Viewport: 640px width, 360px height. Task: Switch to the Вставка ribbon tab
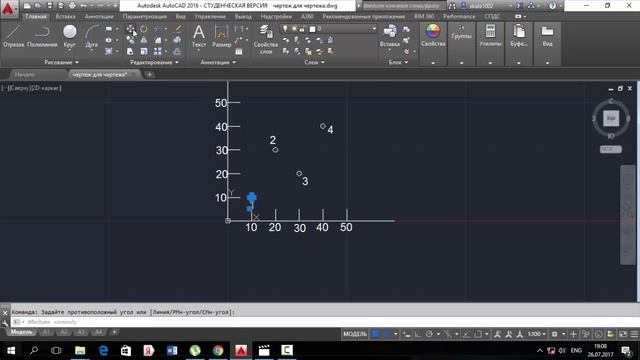coord(65,17)
